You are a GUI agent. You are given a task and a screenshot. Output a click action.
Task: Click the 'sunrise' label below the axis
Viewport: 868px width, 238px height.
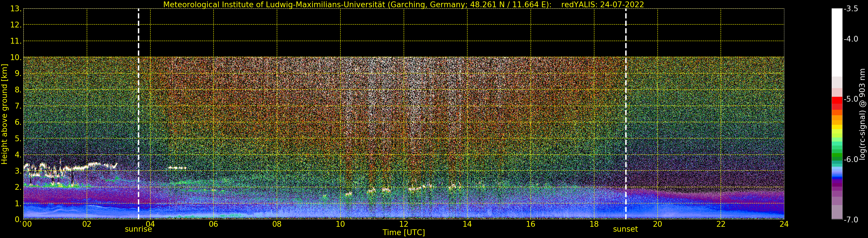click(138, 229)
